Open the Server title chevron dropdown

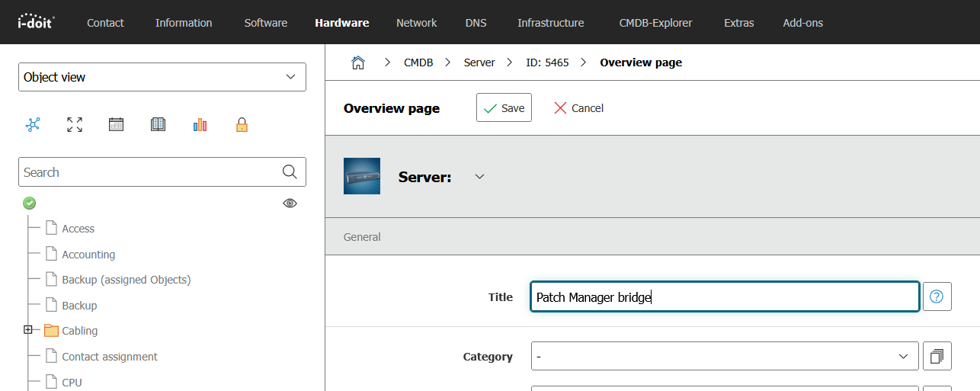coord(479,176)
